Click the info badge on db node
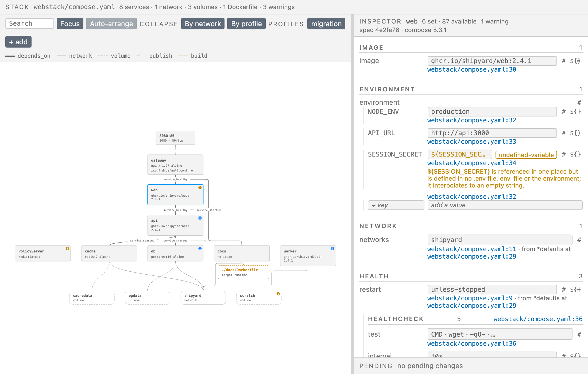The width and height of the screenshot is (588, 374). point(200,248)
